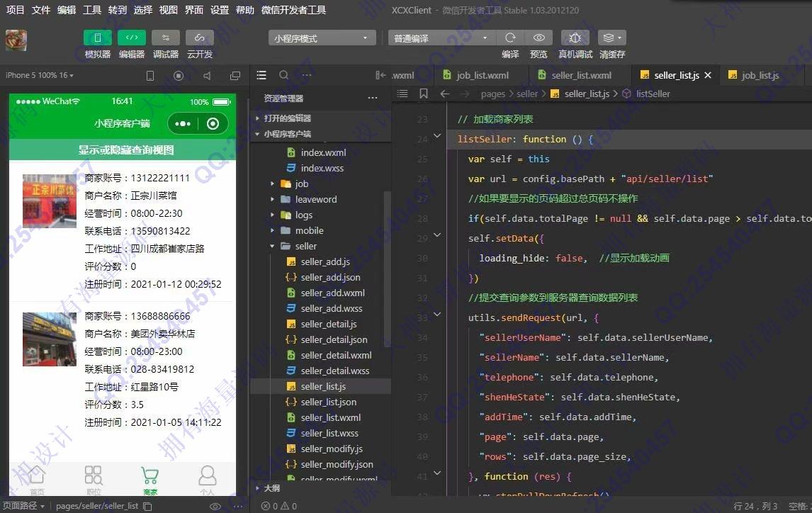Viewport: 812px width, 513px height.
Task: Click the mini program capsule menu dots
Action: (183, 124)
